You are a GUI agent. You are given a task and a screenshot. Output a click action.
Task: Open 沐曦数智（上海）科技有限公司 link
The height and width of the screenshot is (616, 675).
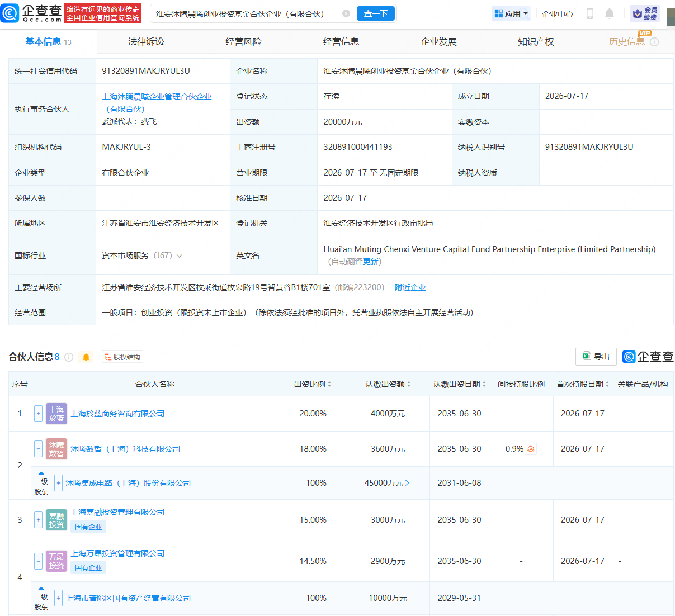[x=125, y=449]
